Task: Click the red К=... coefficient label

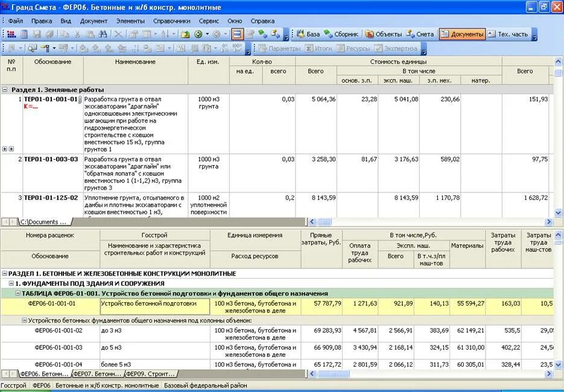Action: (x=31, y=107)
